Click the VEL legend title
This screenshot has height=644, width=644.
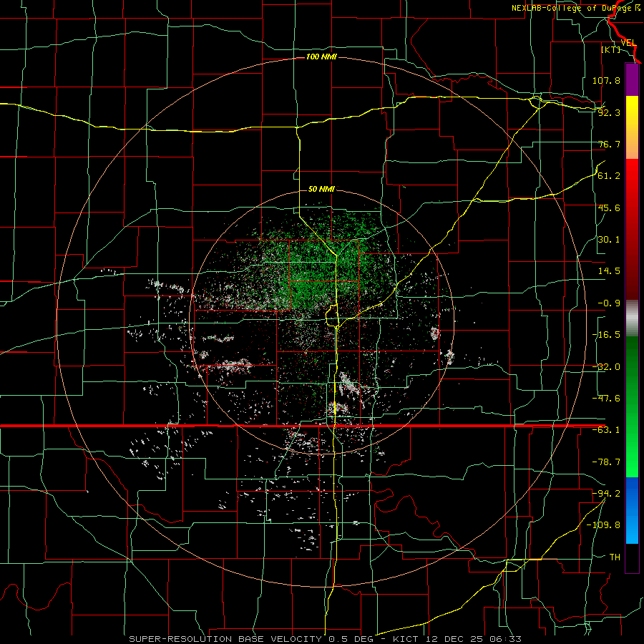coord(628,43)
